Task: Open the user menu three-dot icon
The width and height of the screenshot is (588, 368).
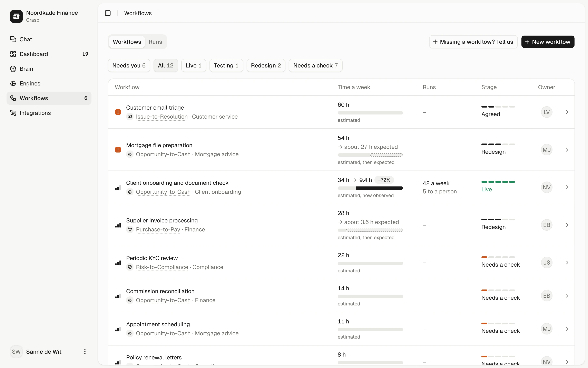Action: click(85, 352)
